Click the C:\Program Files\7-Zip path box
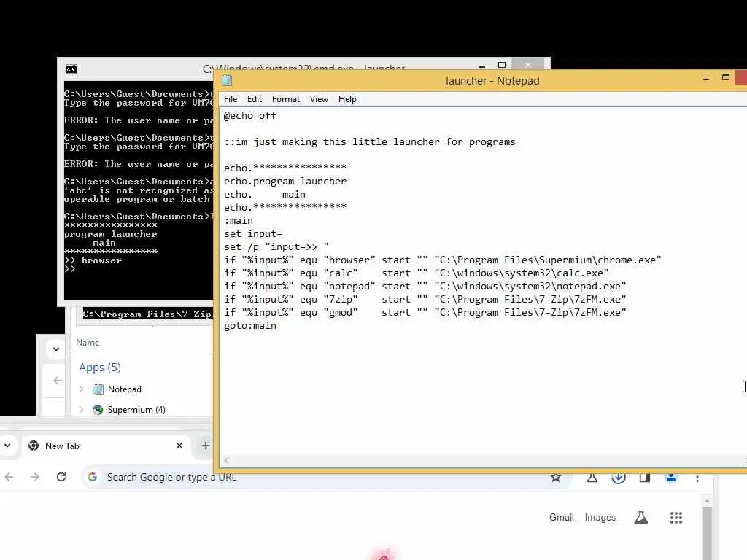747x560 pixels. point(147,314)
